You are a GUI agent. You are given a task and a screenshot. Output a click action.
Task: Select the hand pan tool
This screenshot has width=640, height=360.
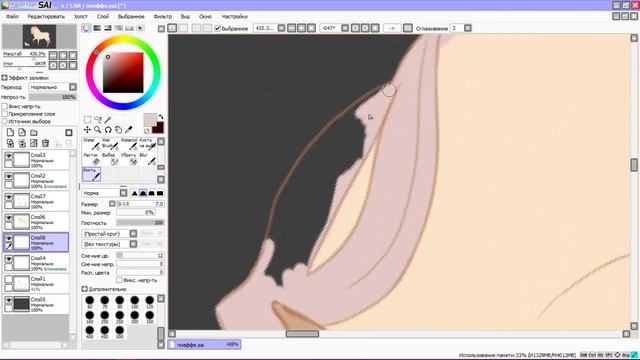pos(118,130)
